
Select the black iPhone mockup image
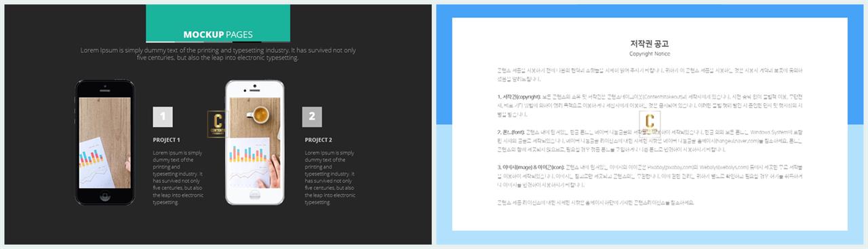tap(105, 142)
